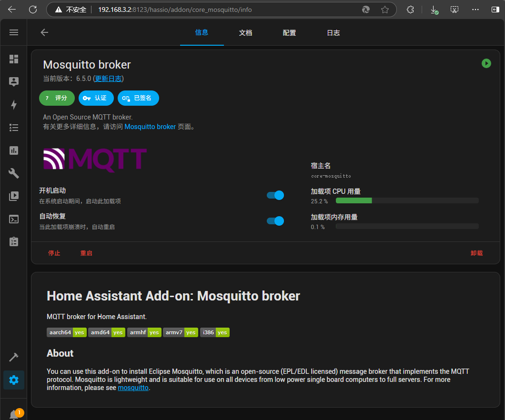Open the Overview dashboard sidebar icon

[14, 59]
